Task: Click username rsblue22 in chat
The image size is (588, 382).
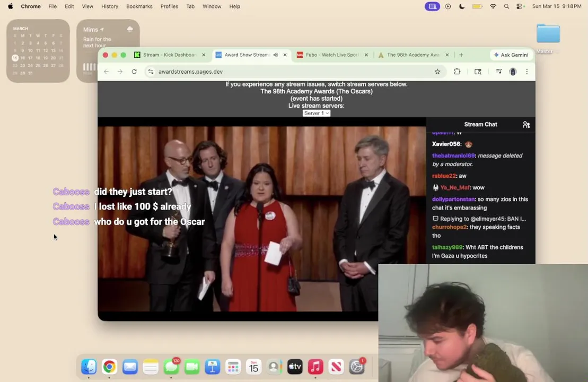Action: click(x=444, y=176)
